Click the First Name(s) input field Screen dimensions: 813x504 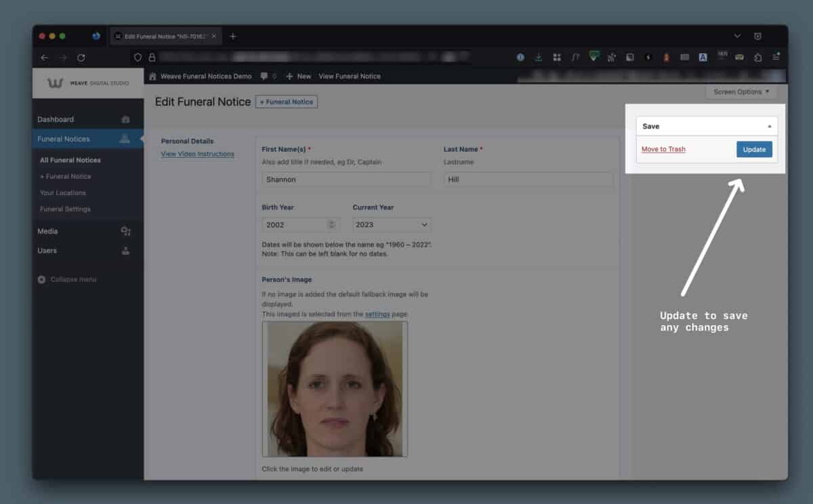(346, 180)
